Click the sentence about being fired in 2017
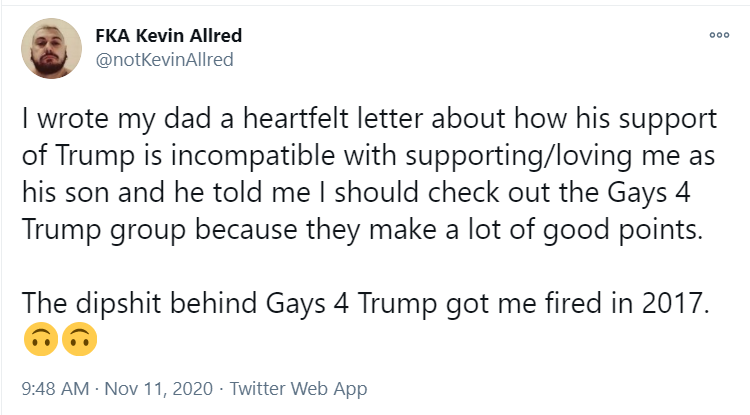This screenshot has height=415, width=750. 365,304
